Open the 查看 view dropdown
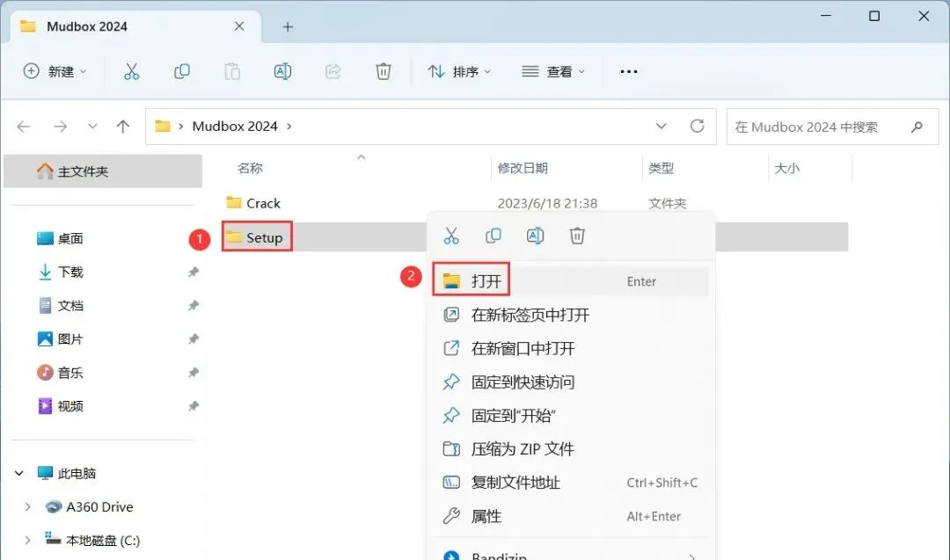This screenshot has width=950, height=560. 553,71
